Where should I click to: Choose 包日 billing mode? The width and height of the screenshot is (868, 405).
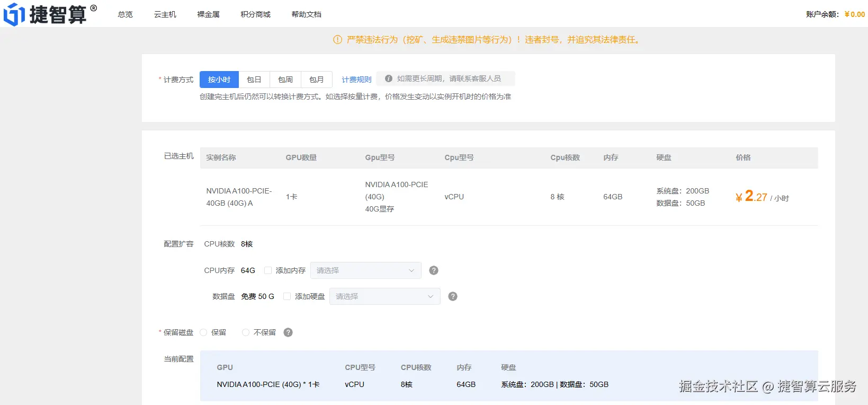[x=254, y=80]
